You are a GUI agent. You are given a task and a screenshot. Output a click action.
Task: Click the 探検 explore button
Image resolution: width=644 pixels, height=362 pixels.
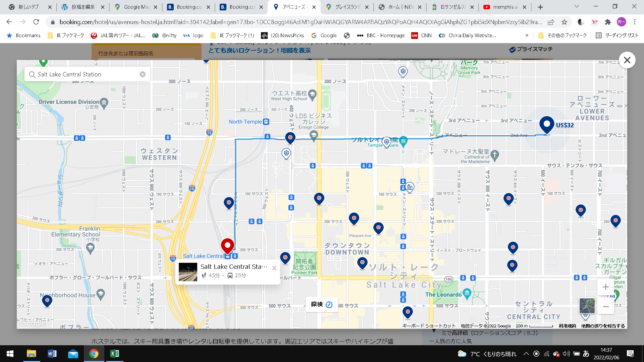[x=321, y=304]
